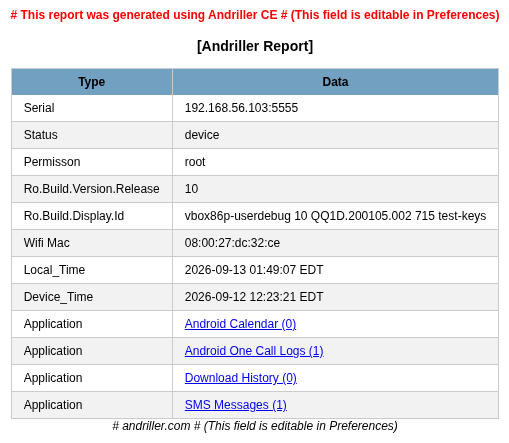The image size is (509, 443).
Task: Click the Device_Time row label
Action: pos(58,297)
